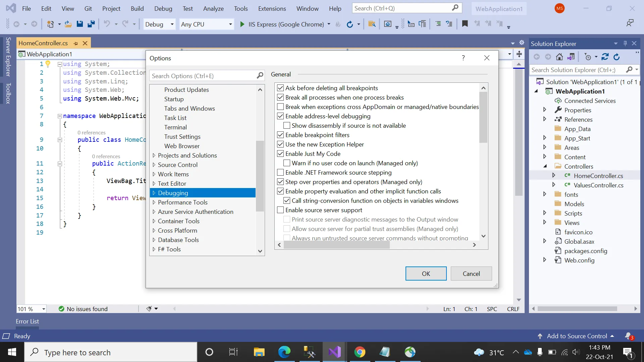The width and height of the screenshot is (644, 362).
Task: Click the Save All icon in the toolbar
Action: click(x=91, y=24)
